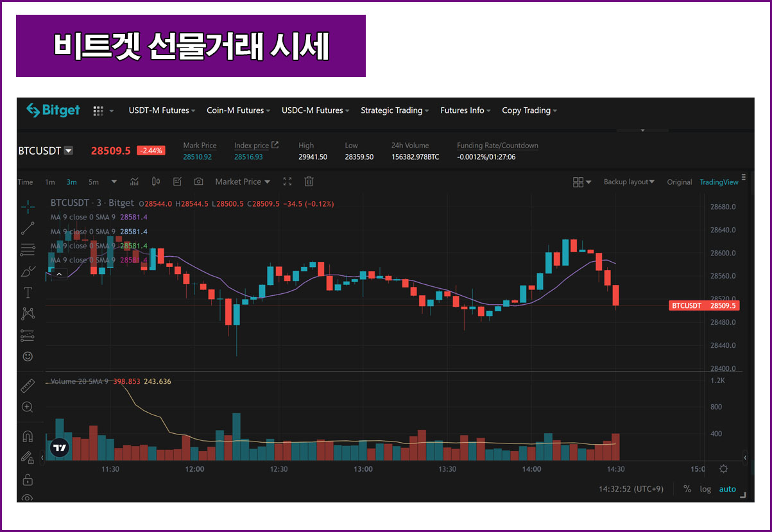772x532 pixels.
Task: Select the brush drawing tool
Action: click(28, 271)
